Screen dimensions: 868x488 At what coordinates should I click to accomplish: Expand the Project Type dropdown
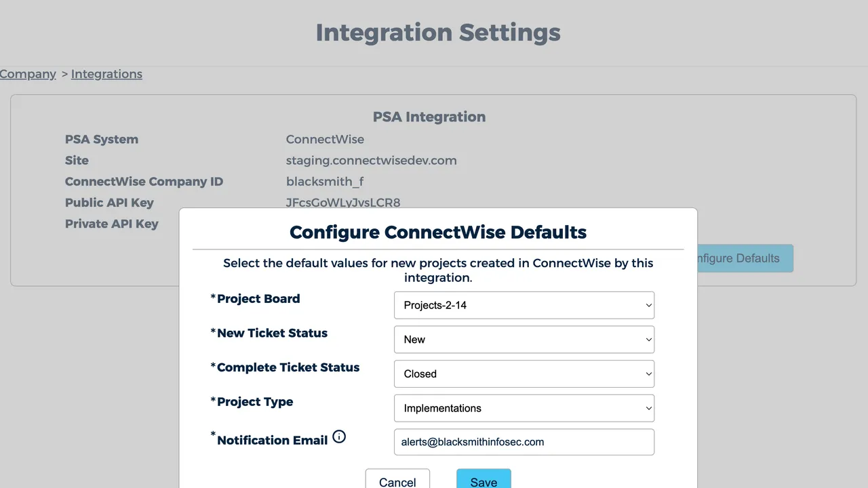[x=524, y=408]
